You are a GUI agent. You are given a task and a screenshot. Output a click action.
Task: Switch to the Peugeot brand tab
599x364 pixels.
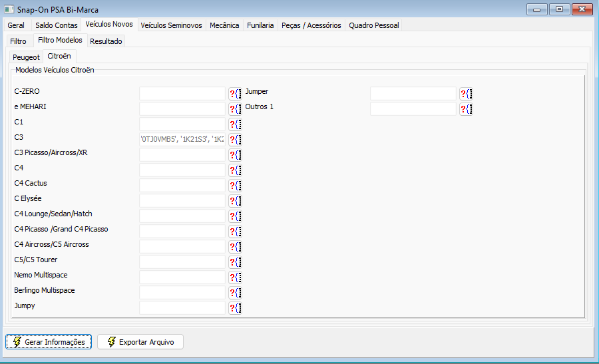(x=26, y=57)
